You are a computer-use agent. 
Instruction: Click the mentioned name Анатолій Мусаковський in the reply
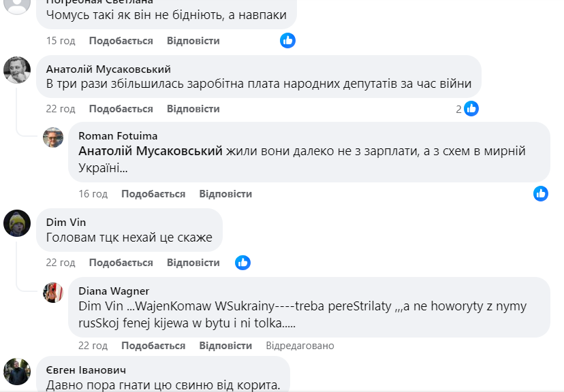tap(151, 151)
